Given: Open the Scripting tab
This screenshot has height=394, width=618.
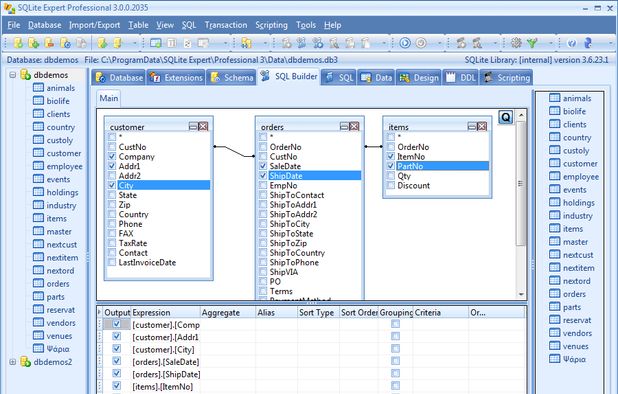Looking at the screenshot, I should click(x=506, y=78).
